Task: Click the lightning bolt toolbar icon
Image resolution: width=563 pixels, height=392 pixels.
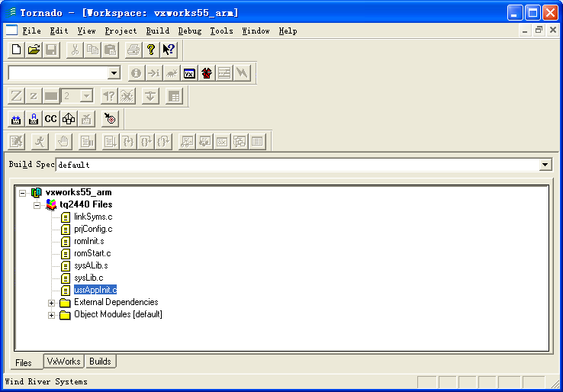Action: click(242, 73)
